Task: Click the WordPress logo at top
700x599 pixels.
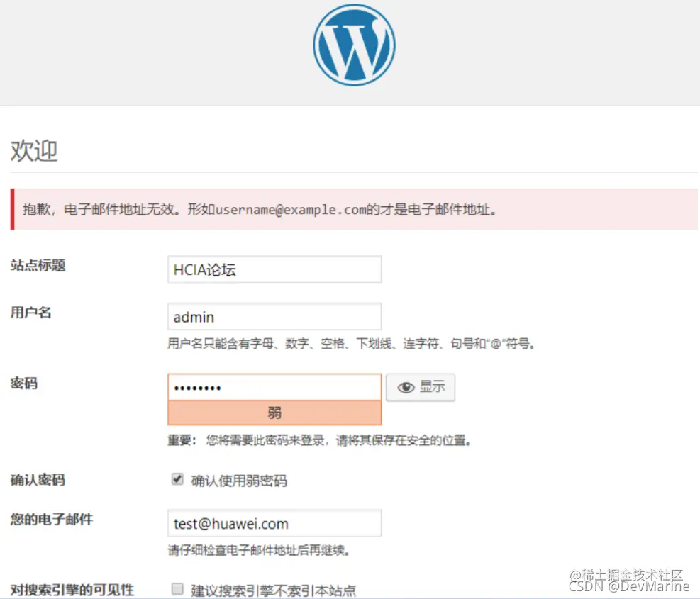Action: point(354,45)
